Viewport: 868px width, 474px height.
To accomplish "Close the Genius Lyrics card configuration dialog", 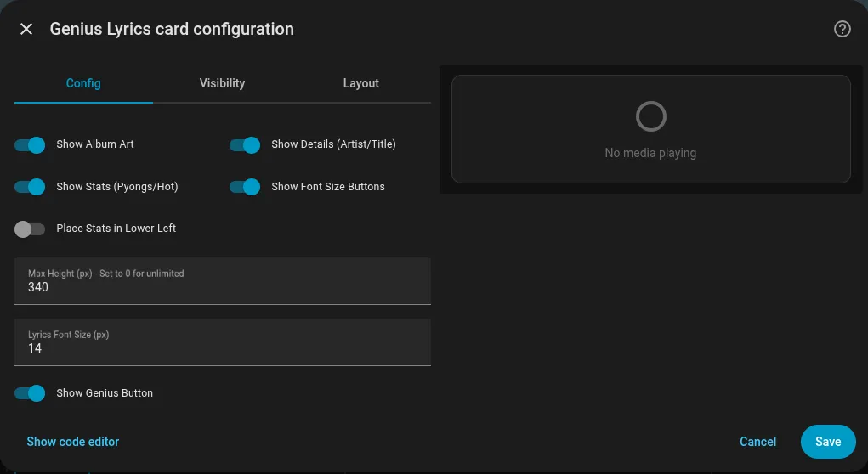I will (x=26, y=29).
